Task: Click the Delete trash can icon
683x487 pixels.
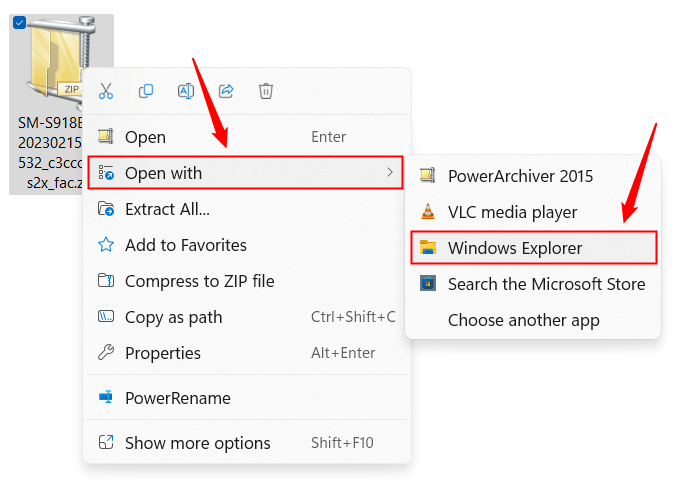Action: [266, 91]
